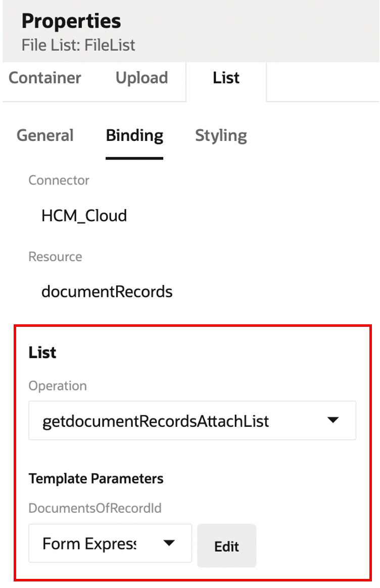Click the Template Parameters section header

tap(96, 478)
